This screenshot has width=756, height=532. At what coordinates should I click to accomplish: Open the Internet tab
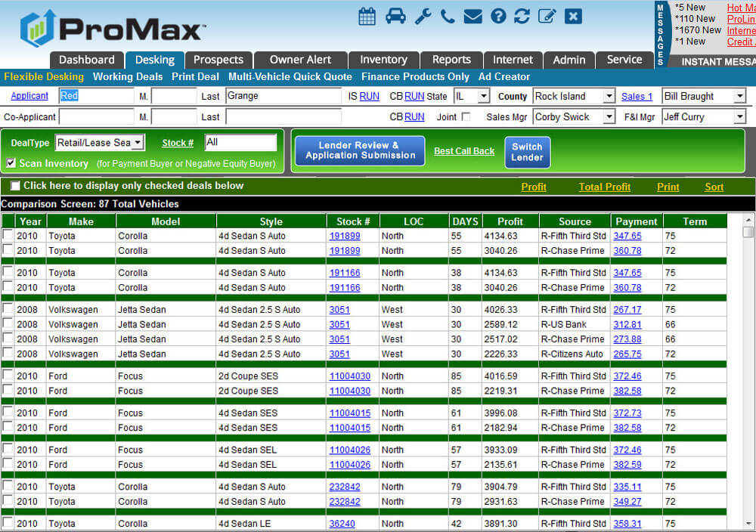[x=513, y=60]
